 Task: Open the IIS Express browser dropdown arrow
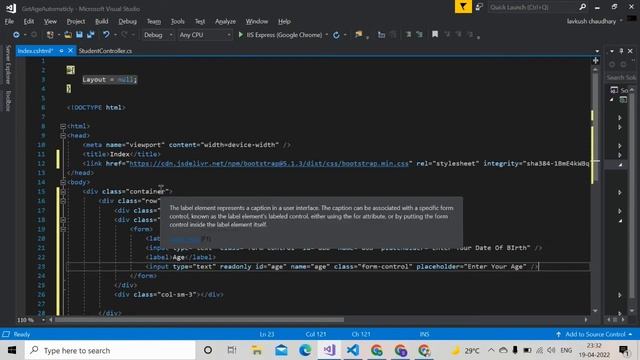click(x=327, y=35)
